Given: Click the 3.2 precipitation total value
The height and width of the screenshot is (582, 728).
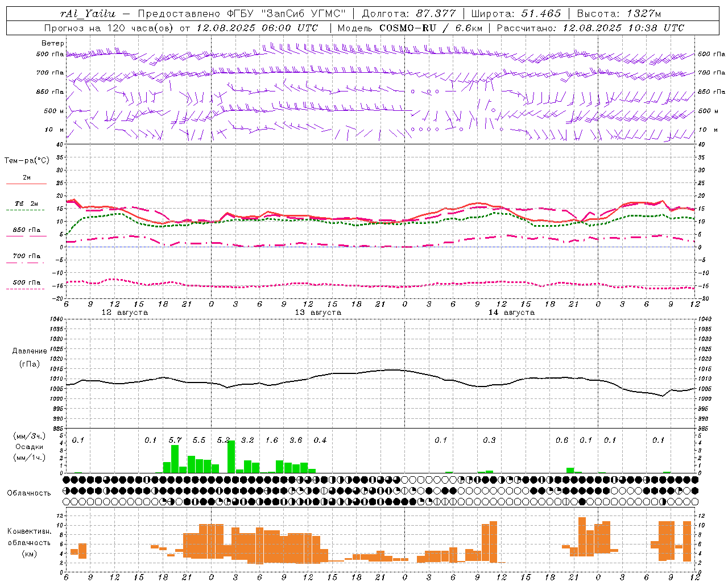Looking at the screenshot, I should [247, 440].
